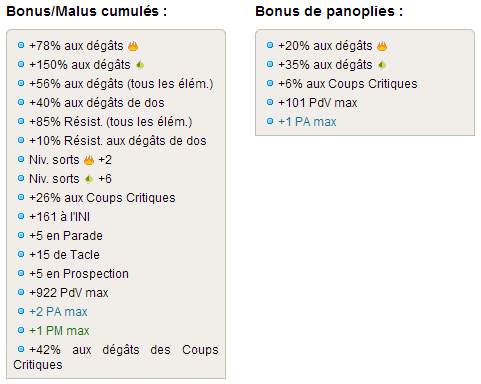Click the fire icon beside +78% aux dégâts

(x=133, y=46)
